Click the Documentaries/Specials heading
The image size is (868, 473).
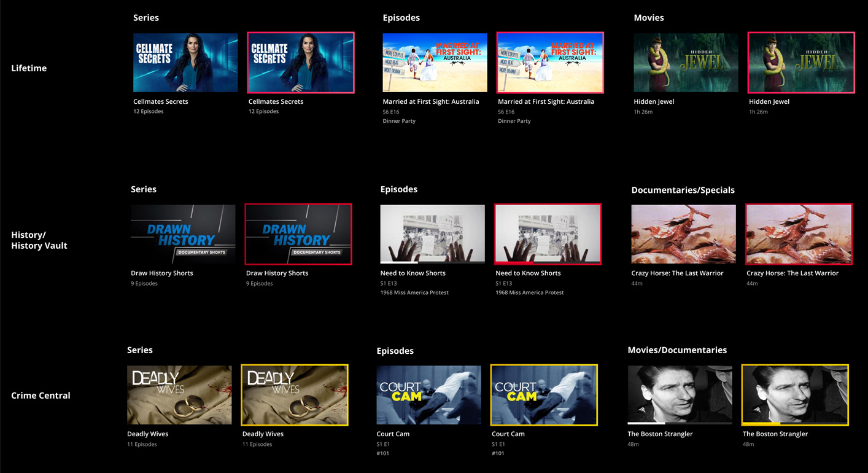tap(683, 190)
